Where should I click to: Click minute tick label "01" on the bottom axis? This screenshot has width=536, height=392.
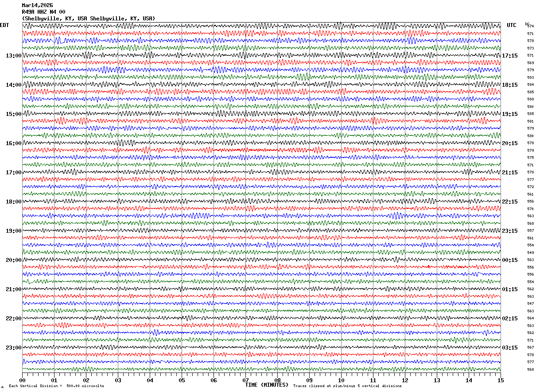coord(54,380)
